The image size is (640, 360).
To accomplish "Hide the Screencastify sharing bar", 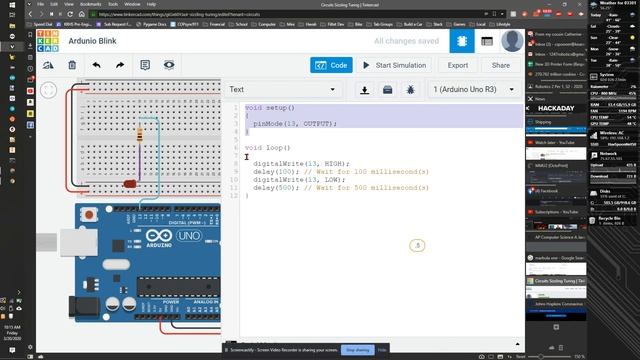I will click(382, 350).
